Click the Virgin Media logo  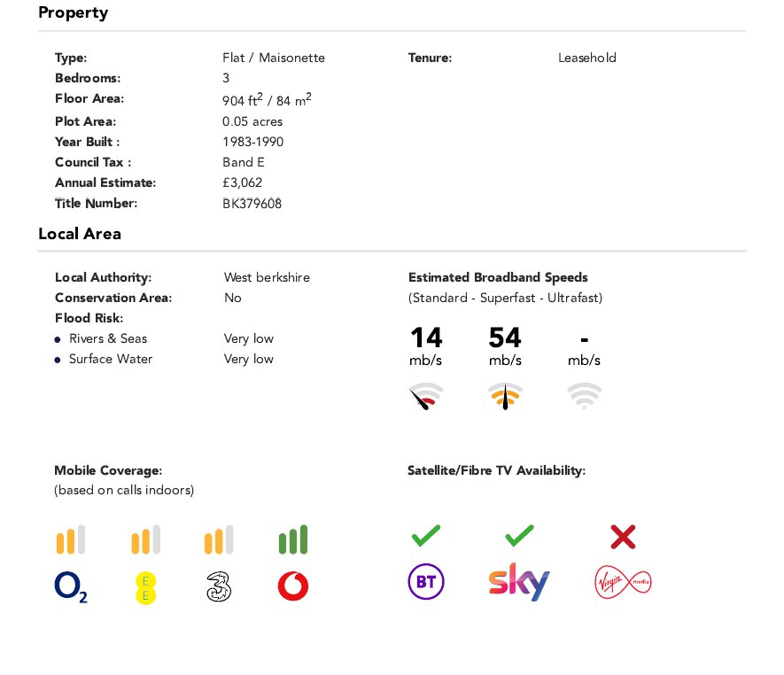[x=623, y=582]
